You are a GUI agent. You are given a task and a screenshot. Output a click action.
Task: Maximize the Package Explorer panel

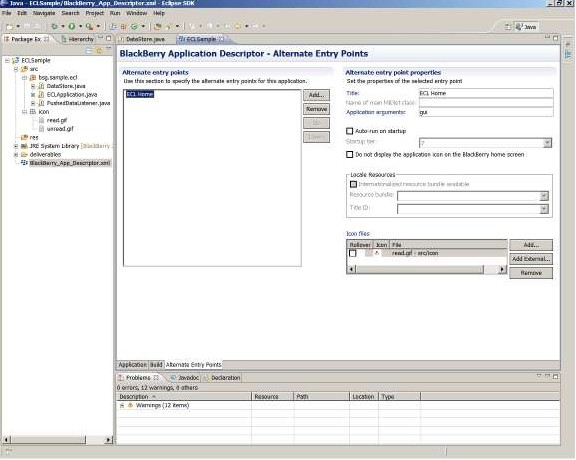tap(109, 38)
